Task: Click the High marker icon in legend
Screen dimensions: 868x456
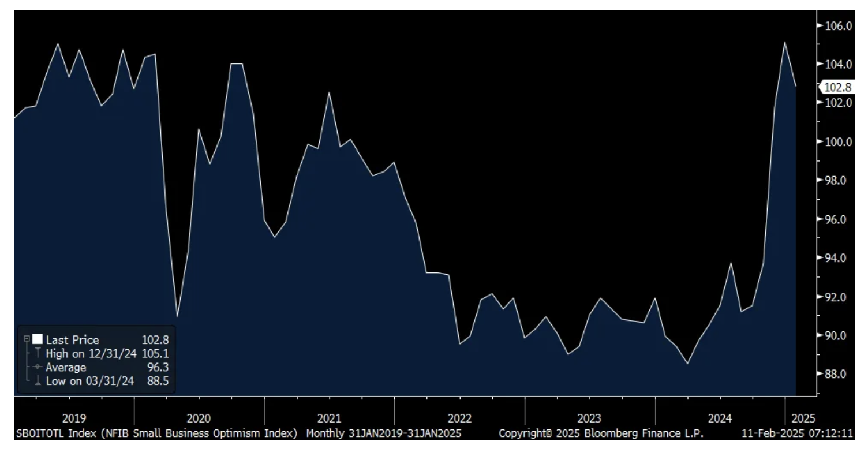Action: [x=38, y=353]
